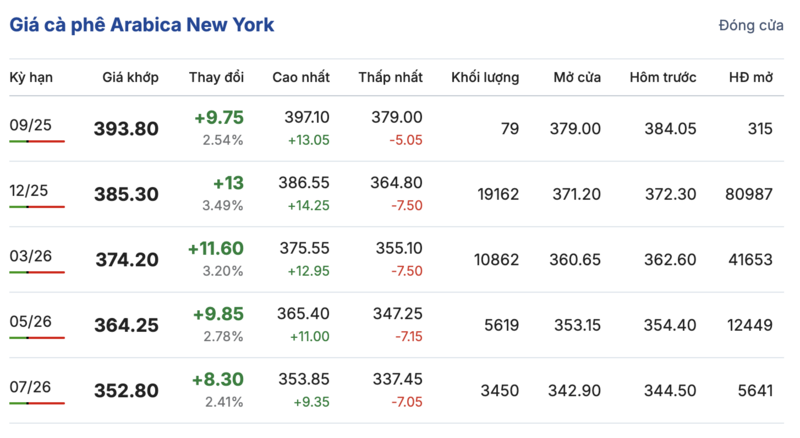The image size is (800, 438).
Task: Click the 'Thấp nhất' column header
Action: (390, 77)
